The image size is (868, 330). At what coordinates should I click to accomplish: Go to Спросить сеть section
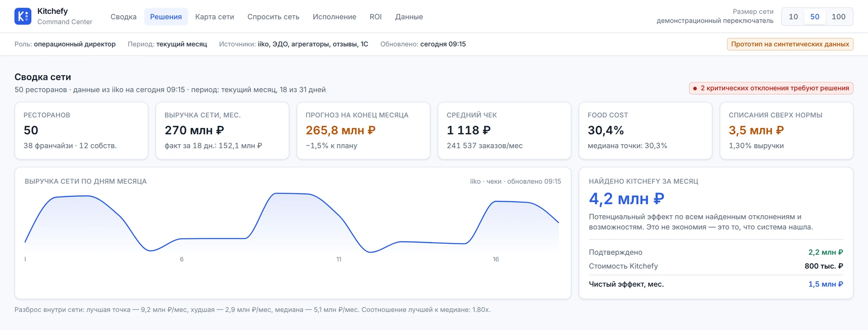(x=273, y=17)
